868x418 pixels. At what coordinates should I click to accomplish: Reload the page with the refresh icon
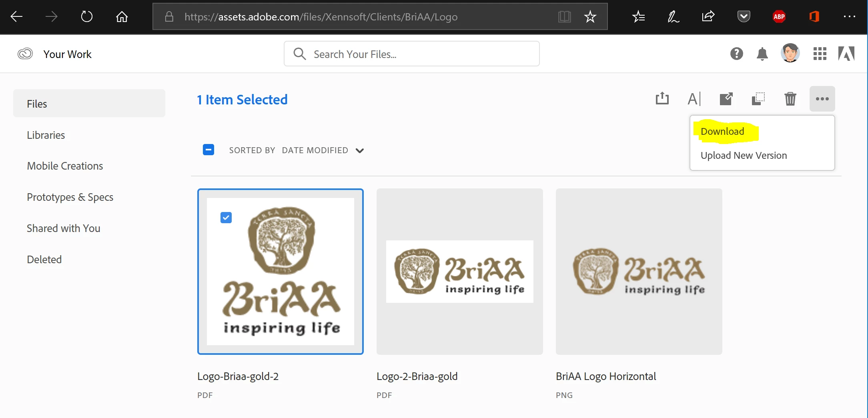pyautogui.click(x=86, y=16)
